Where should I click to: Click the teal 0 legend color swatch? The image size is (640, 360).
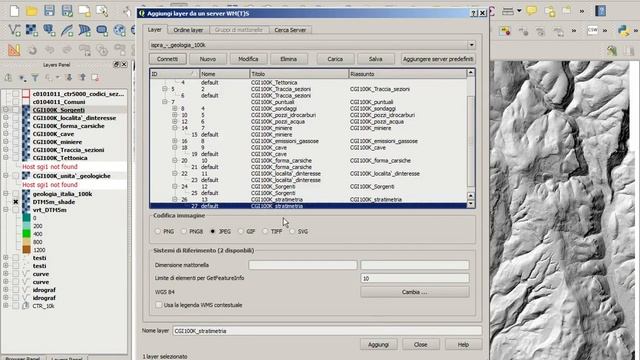tap(27, 218)
